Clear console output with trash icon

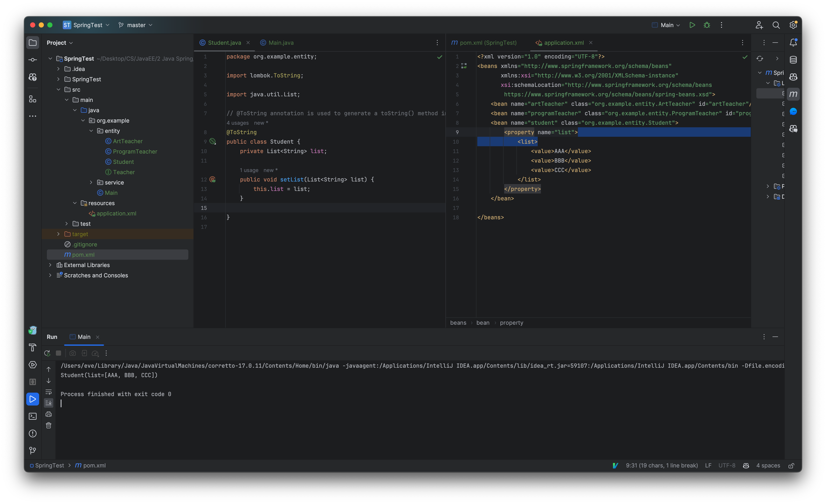pos(49,425)
